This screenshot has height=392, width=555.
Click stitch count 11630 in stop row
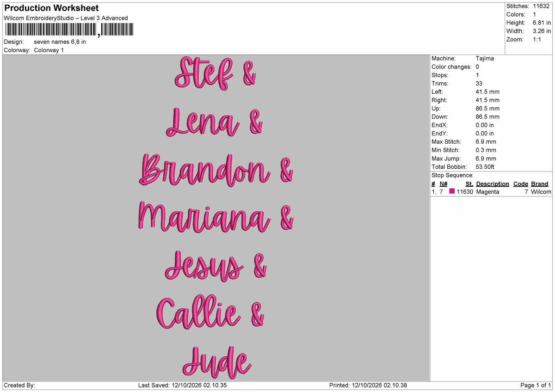(465, 191)
